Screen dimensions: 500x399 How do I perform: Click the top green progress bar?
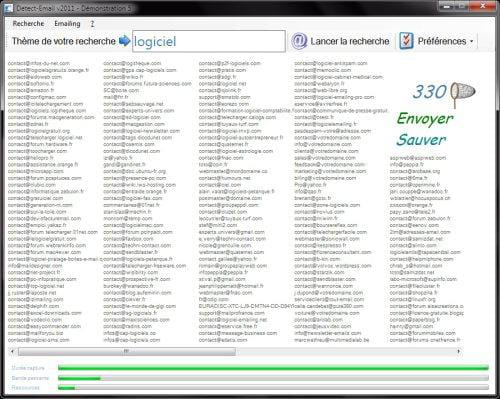click(x=273, y=368)
